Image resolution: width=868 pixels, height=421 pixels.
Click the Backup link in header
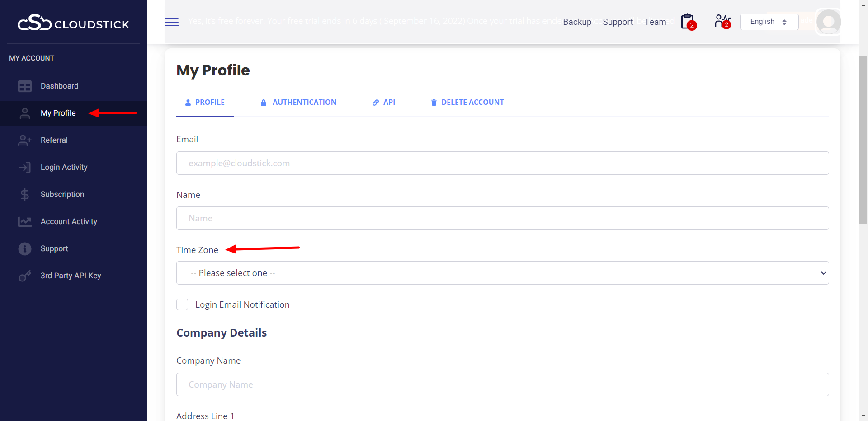pyautogui.click(x=577, y=22)
